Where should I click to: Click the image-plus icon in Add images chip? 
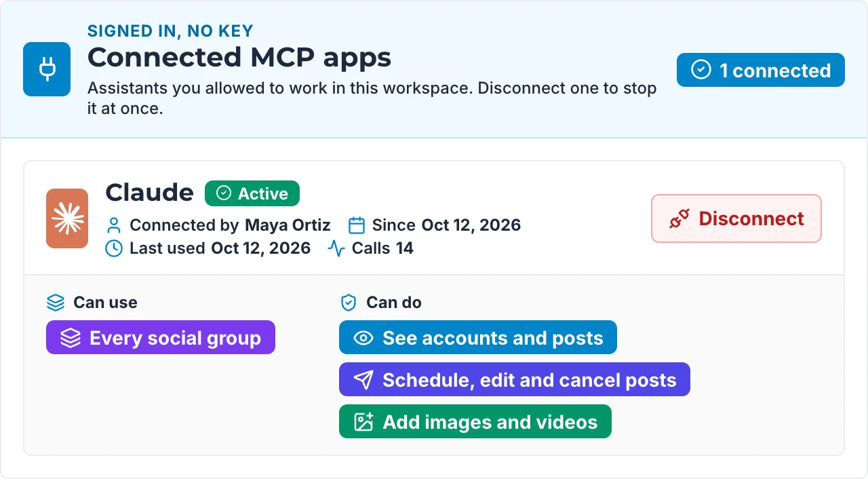pyautogui.click(x=364, y=422)
